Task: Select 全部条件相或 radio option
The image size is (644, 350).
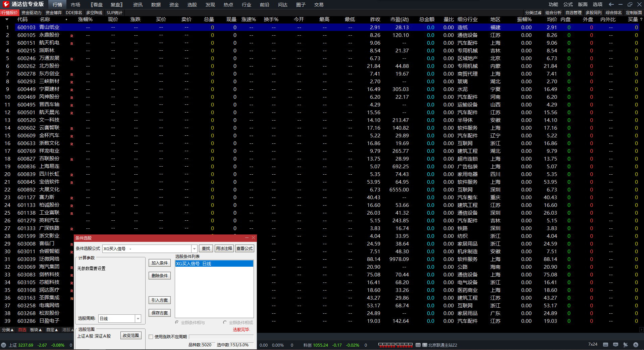Action: click(x=238, y=322)
